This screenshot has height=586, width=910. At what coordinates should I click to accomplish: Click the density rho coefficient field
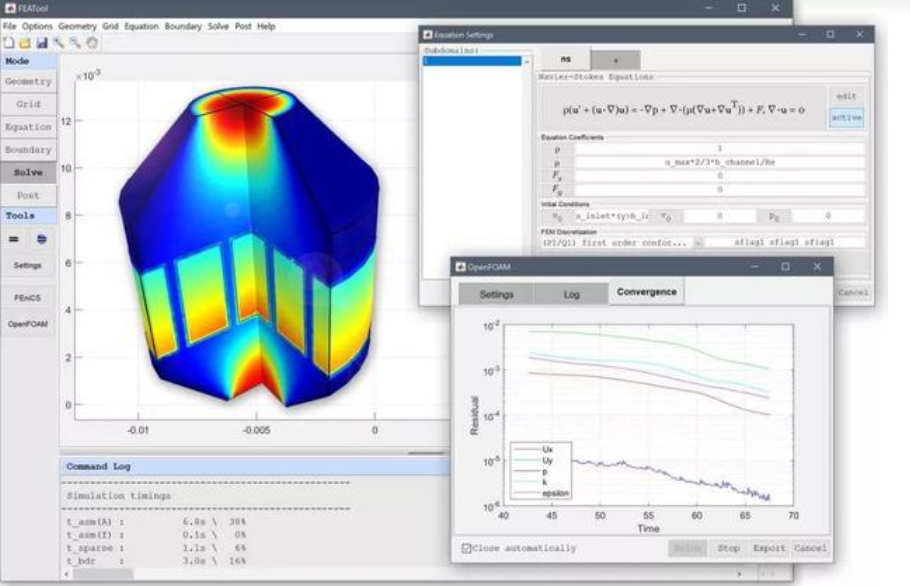pyautogui.click(x=720, y=149)
